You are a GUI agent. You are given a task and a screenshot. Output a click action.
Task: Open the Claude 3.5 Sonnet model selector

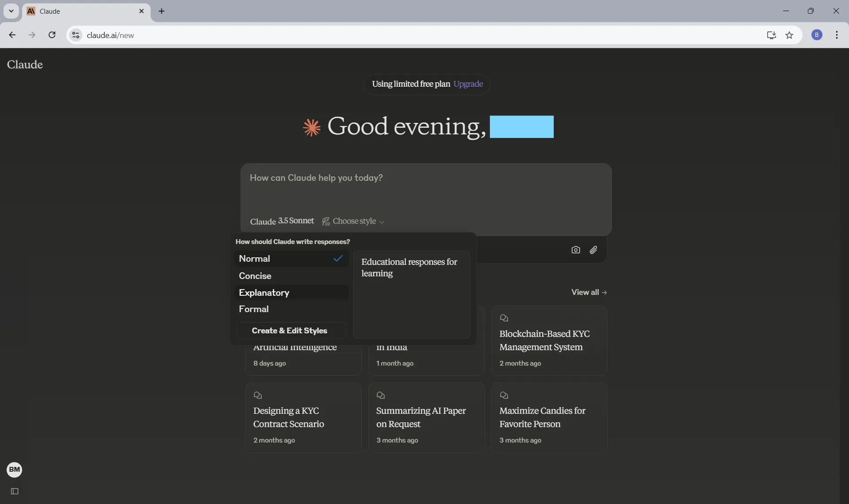(x=282, y=221)
